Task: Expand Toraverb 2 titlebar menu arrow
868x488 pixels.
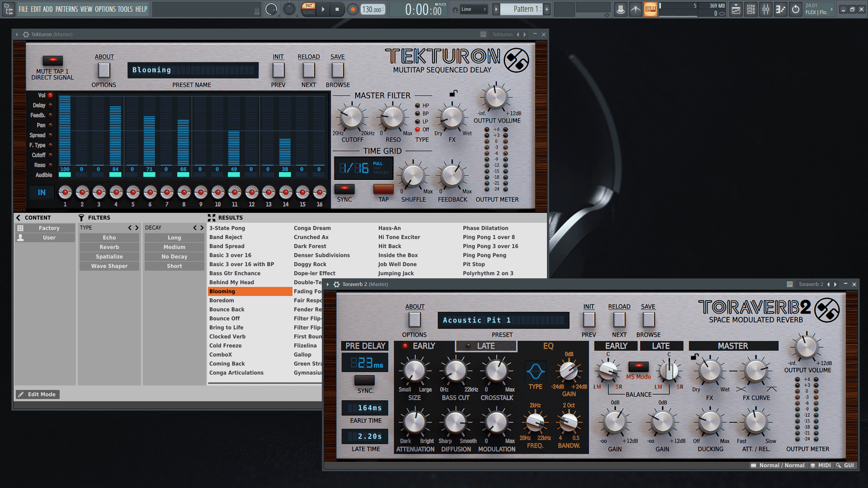Action: [328, 284]
